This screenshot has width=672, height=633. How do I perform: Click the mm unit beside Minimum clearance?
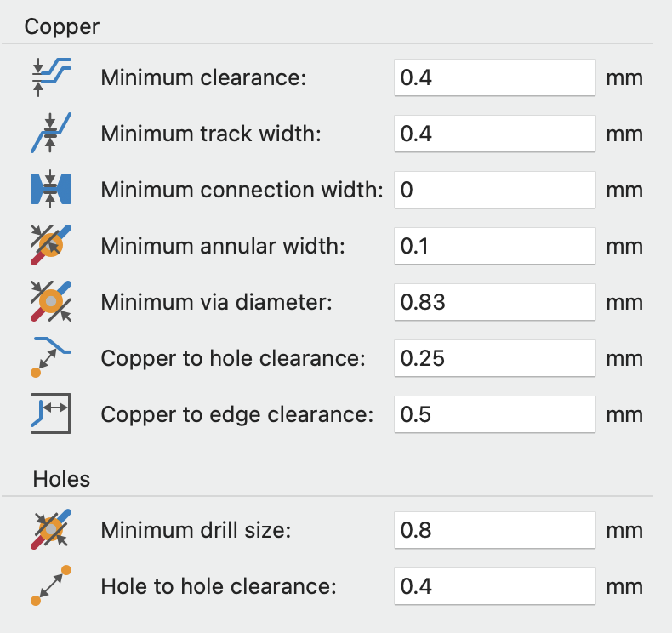tap(624, 79)
